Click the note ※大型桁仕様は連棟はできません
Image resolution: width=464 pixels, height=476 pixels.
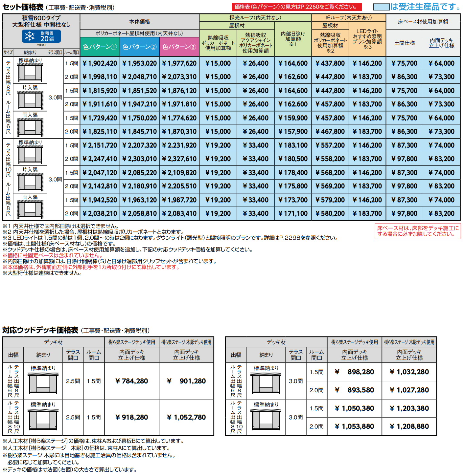point(42,273)
